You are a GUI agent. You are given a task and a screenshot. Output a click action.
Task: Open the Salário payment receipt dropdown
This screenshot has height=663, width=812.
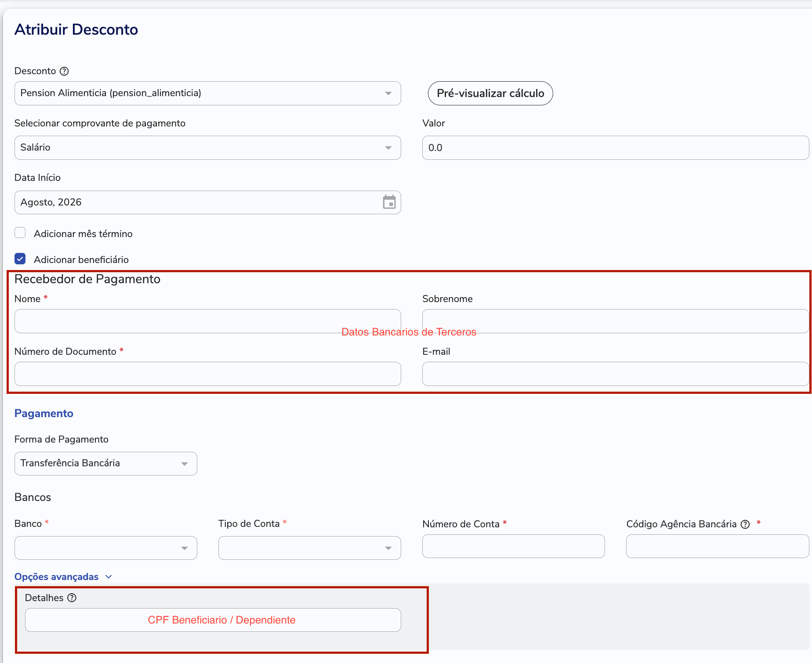(208, 148)
